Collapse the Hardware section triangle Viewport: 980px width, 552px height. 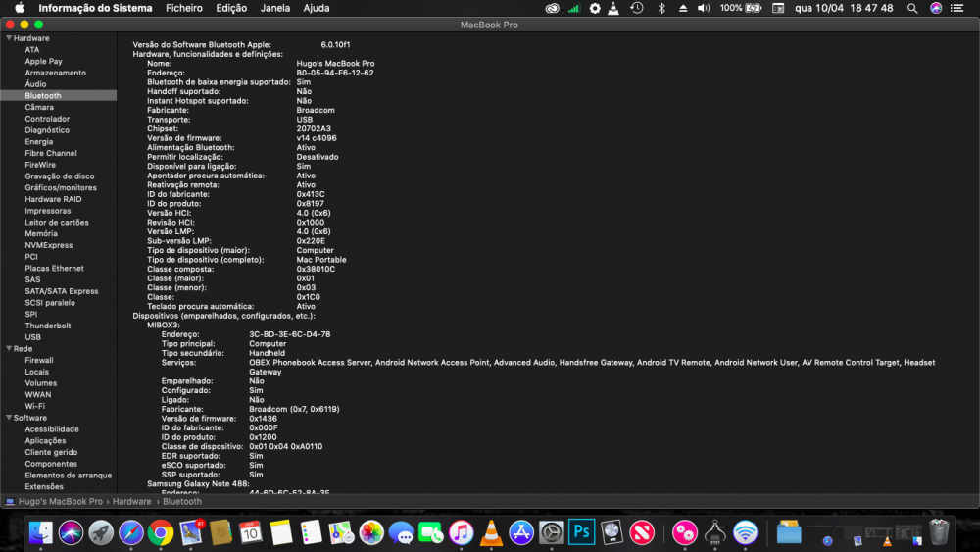point(9,38)
